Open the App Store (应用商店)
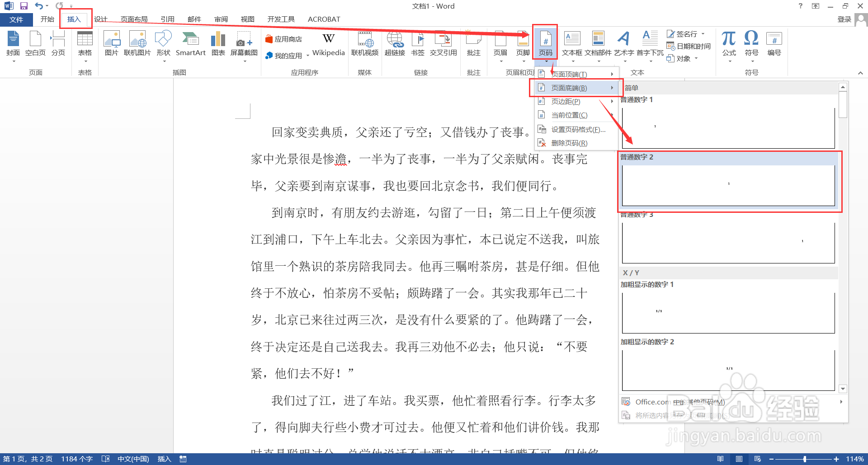Screen dimensions: 868x465 (284, 39)
